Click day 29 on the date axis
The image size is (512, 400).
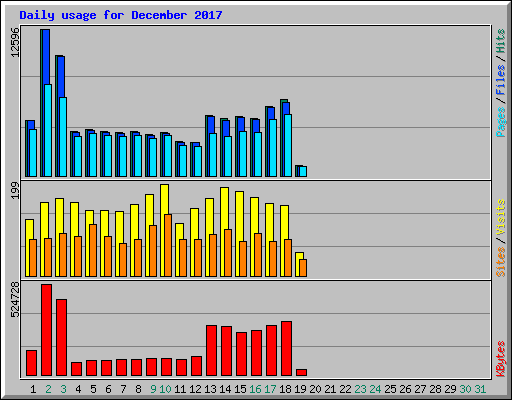(450, 389)
